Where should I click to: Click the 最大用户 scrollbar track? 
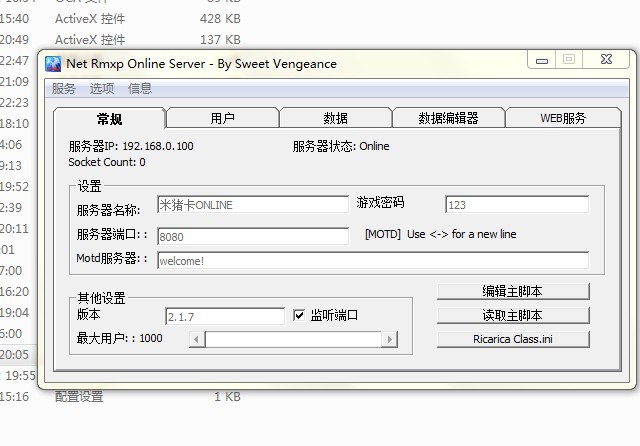tap(293, 339)
